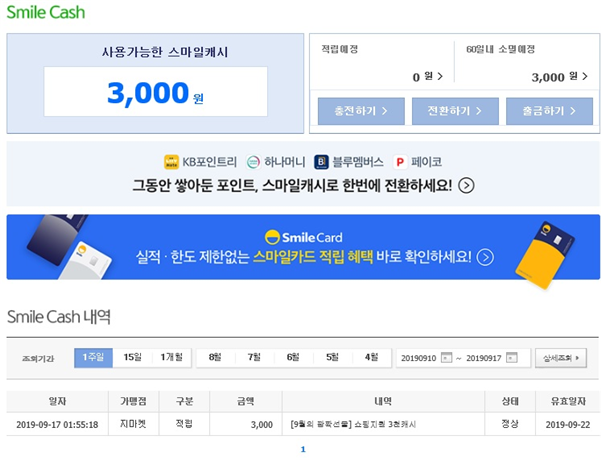The height and width of the screenshot is (460, 601).
Task: Click the 전환하기 button
Action: (455, 111)
